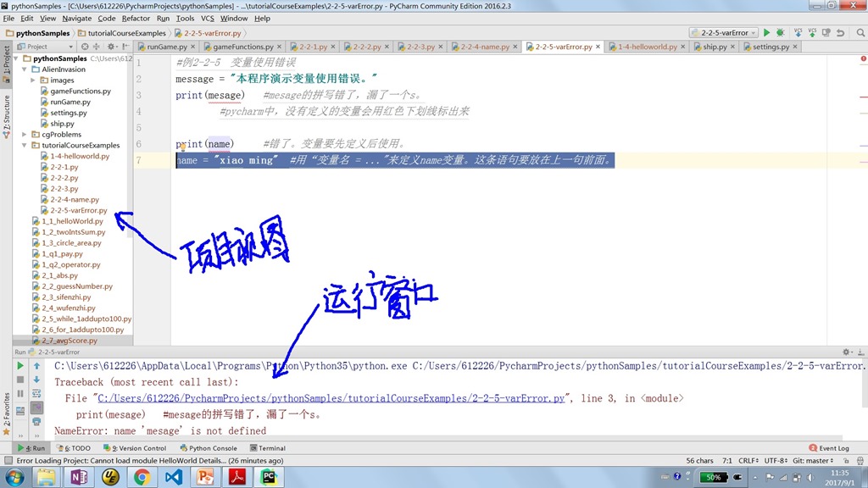Stop the process in the Run panel
868x488 pixels.
pos(20,380)
